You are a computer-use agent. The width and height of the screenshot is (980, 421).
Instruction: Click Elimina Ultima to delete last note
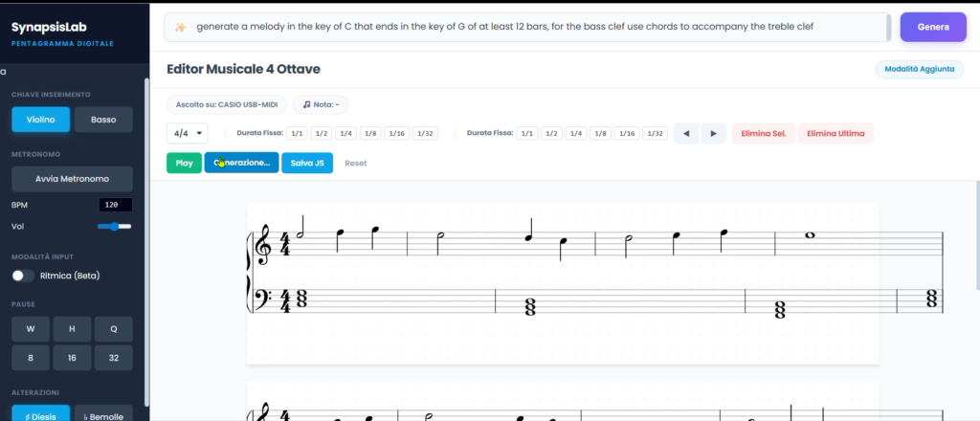pos(835,134)
